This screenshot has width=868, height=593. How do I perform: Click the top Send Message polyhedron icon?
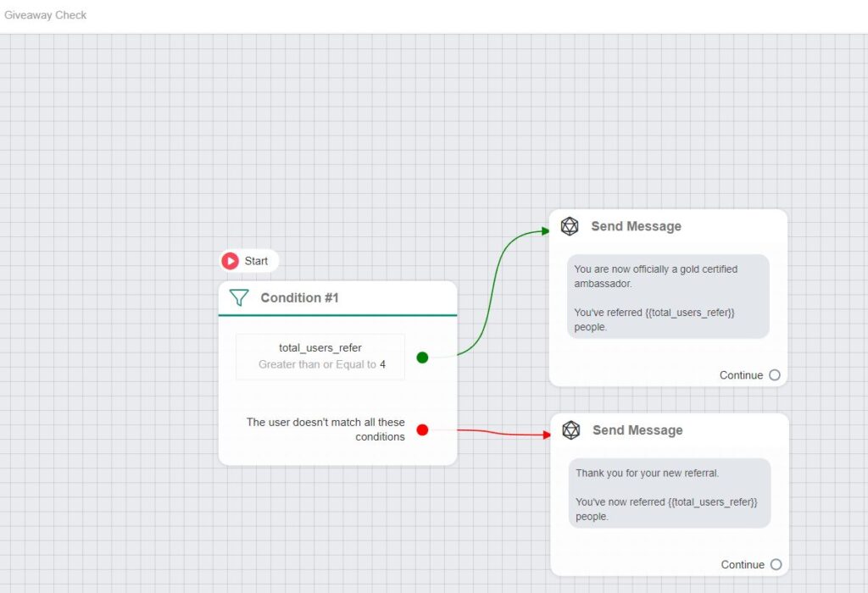(x=570, y=226)
